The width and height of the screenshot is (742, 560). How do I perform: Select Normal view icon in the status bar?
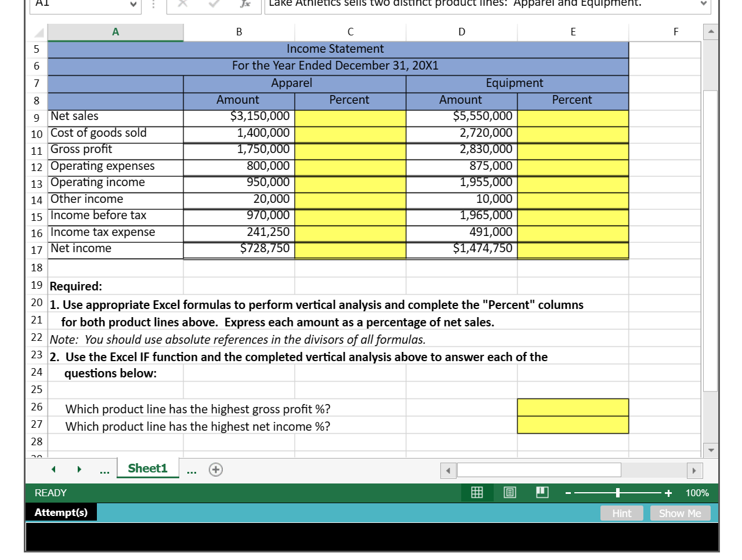477,492
